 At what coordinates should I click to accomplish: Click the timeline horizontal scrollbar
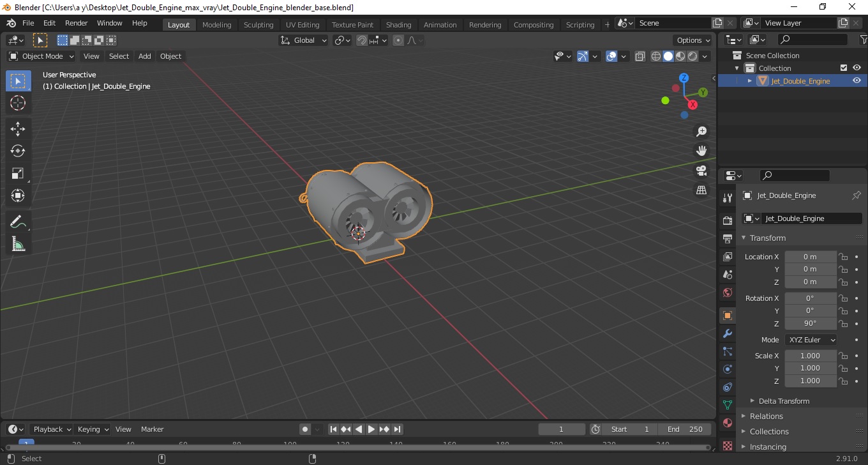[357, 447]
